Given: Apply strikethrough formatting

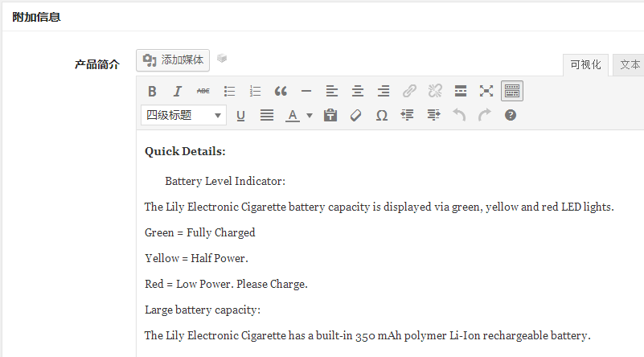Looking at the screenshot, I should [203, 91].
